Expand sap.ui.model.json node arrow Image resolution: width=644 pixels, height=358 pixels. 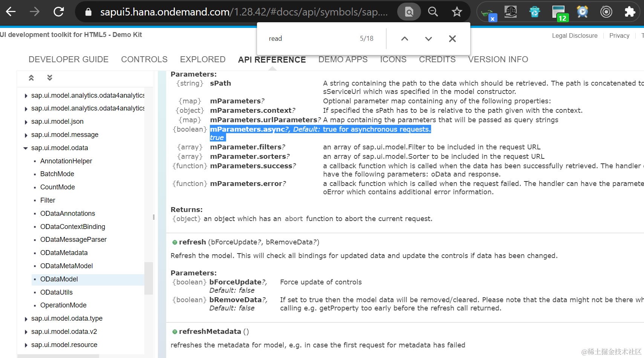(26, 122)
